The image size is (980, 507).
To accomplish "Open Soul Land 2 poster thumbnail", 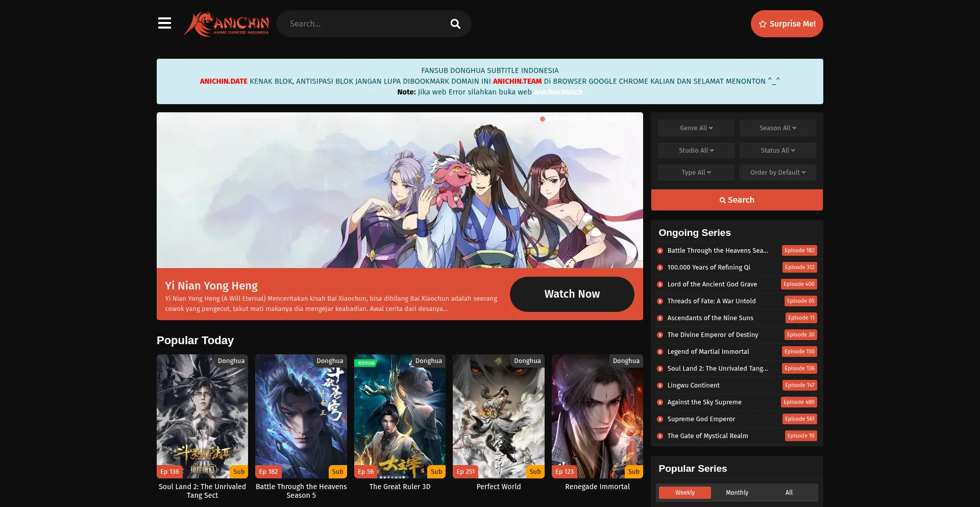I will pos(202,417).
